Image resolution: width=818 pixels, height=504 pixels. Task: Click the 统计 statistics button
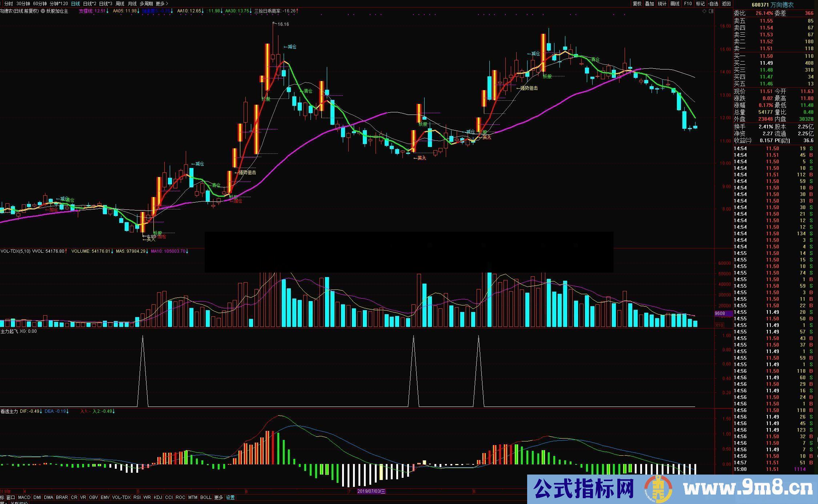click(x=662, y=4)
